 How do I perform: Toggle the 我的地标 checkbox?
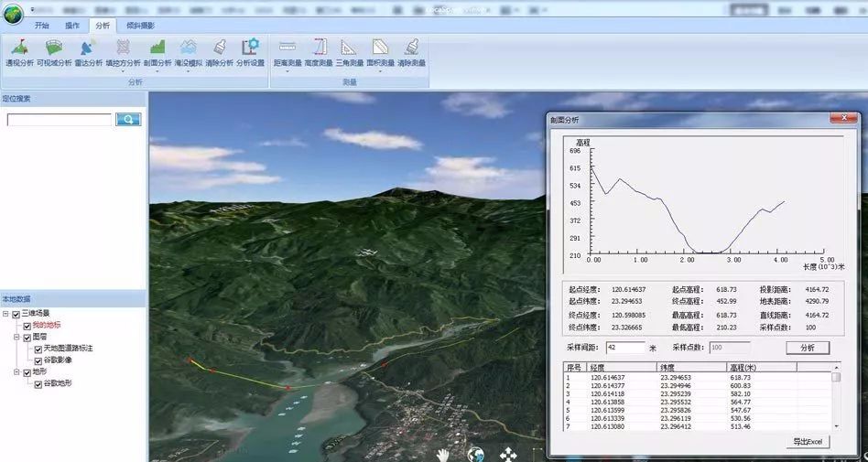pyautogui.click(x=27, y=326)
